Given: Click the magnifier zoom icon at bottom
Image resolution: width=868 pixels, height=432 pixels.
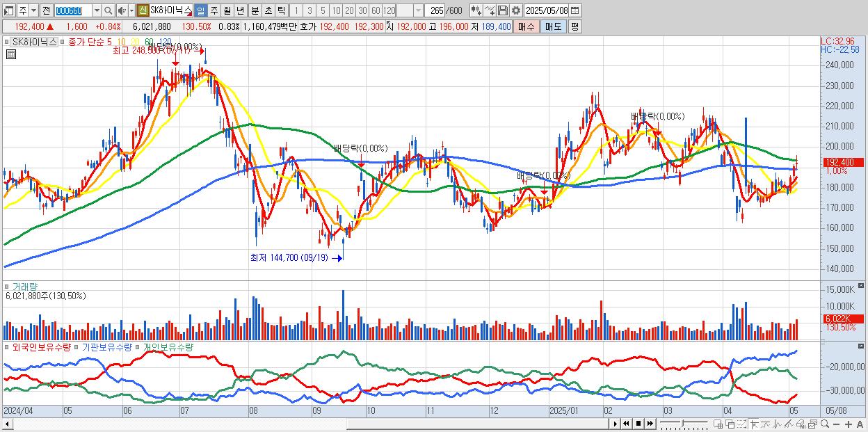Looking at the screenshot, I should [825, 424].
